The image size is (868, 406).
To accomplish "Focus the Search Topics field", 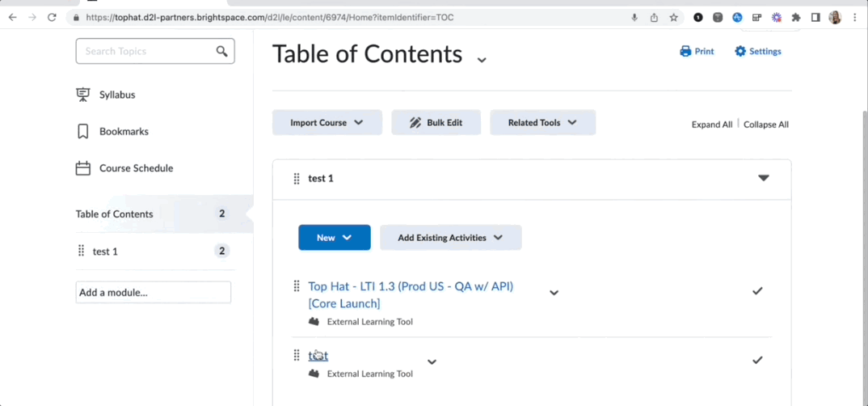I will (155, 51).
